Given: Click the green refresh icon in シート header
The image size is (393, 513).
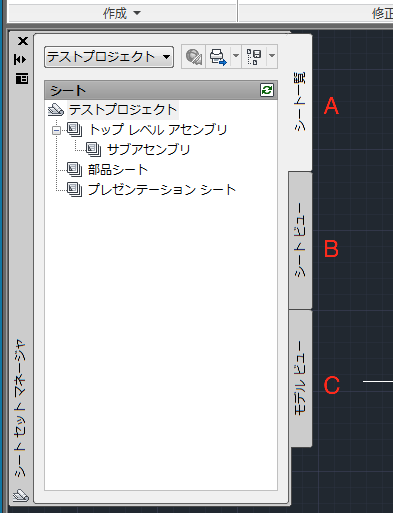Looking at the screenshot, I should [267, 90].
